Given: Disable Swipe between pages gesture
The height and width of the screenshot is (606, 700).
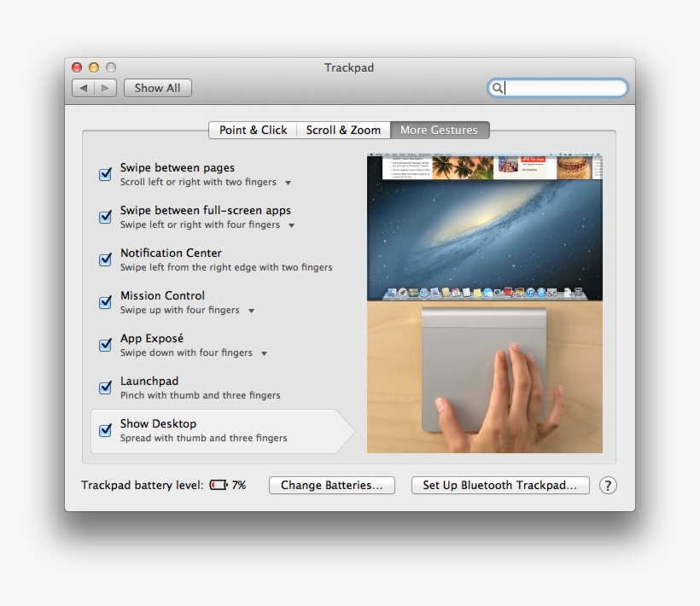Looking at the screenshot, I should coord(104,174).
